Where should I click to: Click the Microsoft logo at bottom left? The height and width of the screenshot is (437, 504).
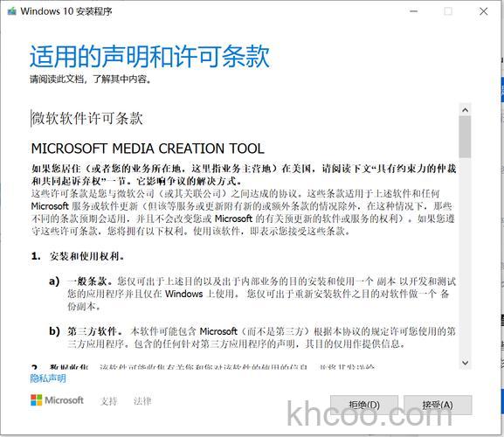click(57, 400)
